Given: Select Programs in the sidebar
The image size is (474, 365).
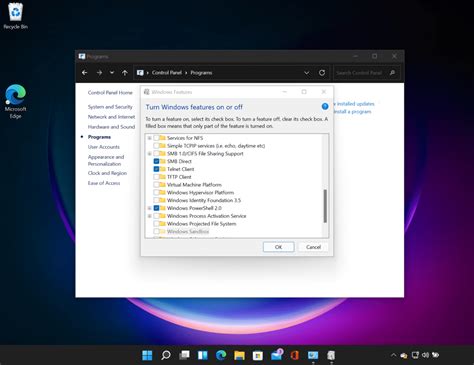Looking at the screenshot, I should tap(99, 137).
